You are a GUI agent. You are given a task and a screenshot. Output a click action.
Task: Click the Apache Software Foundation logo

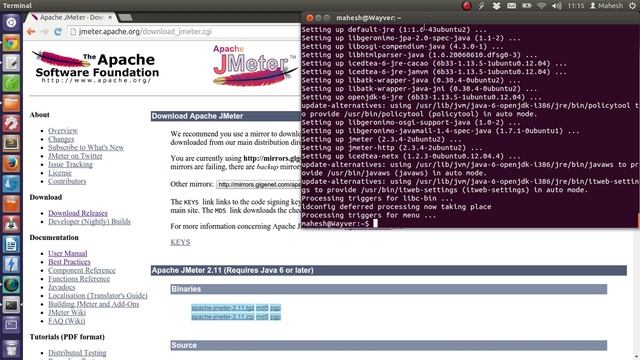click(96, 67)
